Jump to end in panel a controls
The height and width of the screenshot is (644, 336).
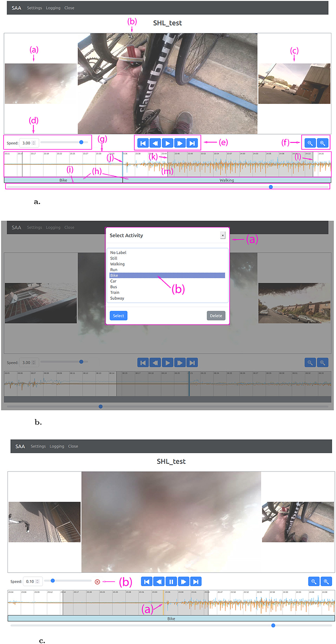192,143
